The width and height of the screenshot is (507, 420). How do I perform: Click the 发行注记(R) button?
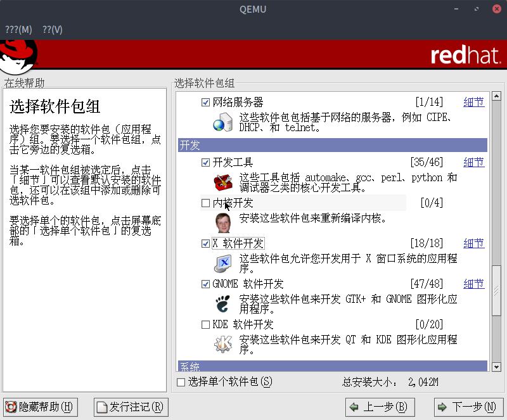[x=131, y=407]
